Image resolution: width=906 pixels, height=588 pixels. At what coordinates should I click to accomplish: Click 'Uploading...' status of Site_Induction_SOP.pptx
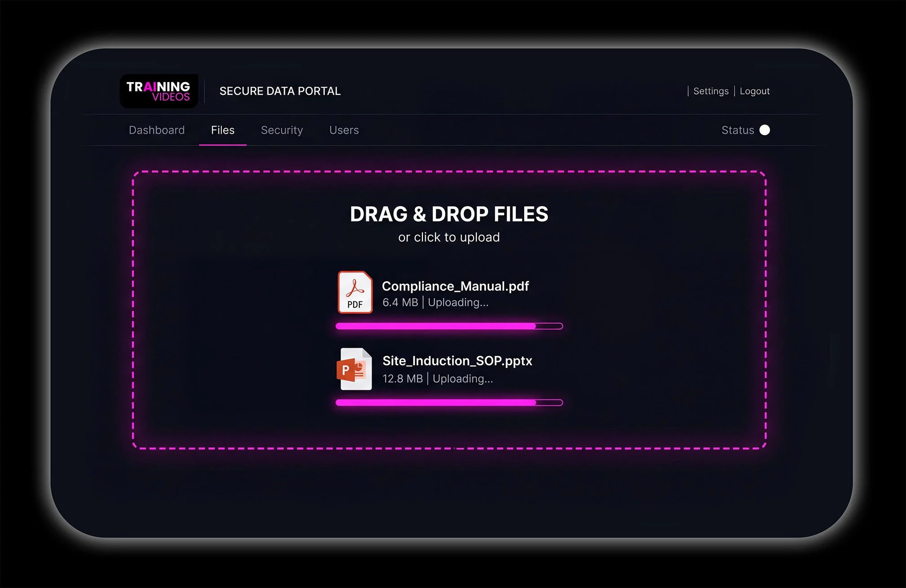(462, 379)
